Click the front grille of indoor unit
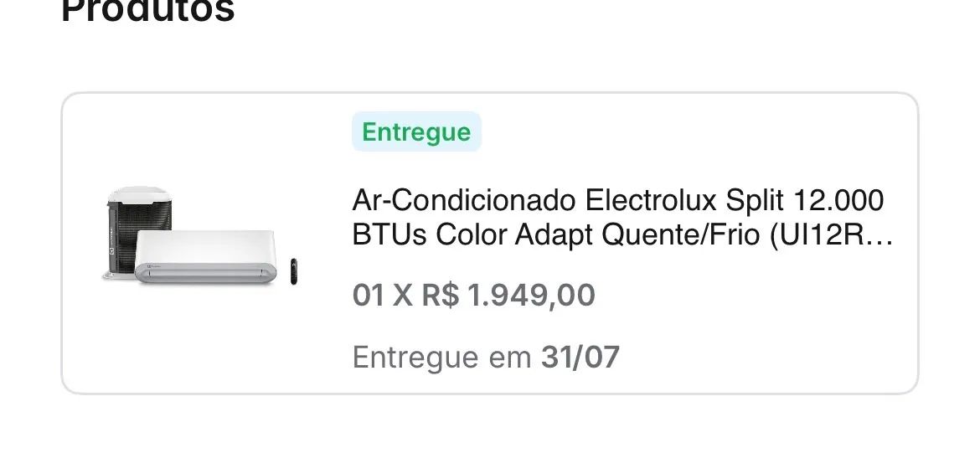The width and height of the screenshot is (980, 453). [205, 273]
